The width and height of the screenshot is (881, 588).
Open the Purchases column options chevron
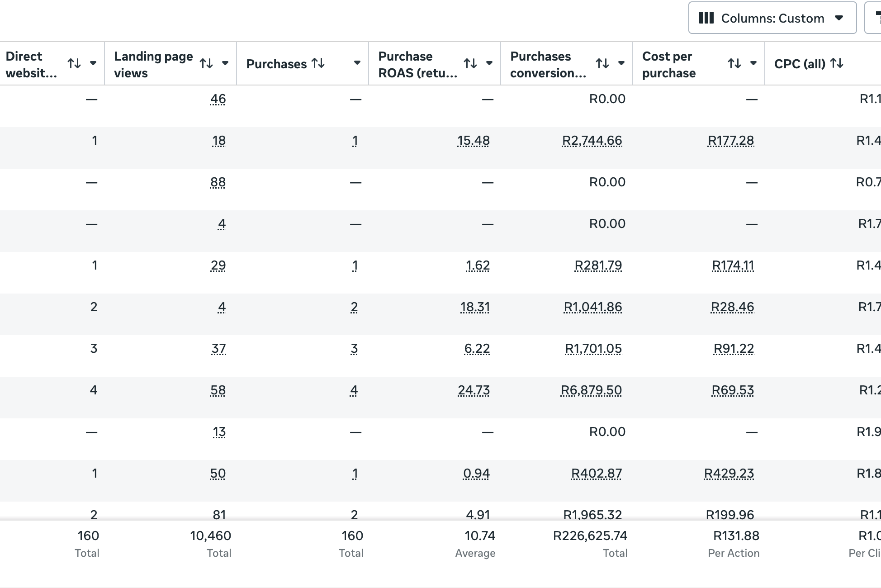click(x=357, y=63)
